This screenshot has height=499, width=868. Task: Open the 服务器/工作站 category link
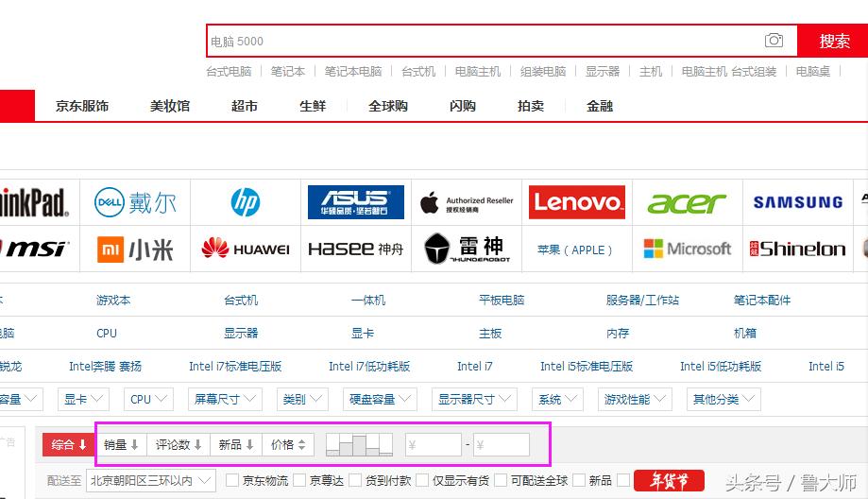[x=642, y=301]
